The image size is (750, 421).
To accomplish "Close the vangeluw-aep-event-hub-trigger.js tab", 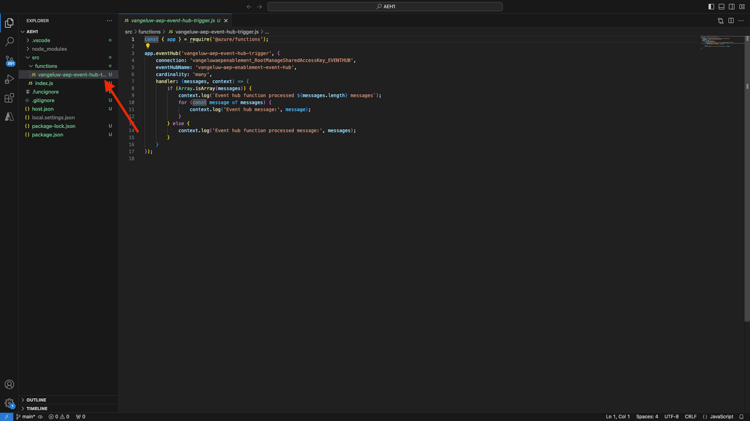I will click(x=226, y=20).
